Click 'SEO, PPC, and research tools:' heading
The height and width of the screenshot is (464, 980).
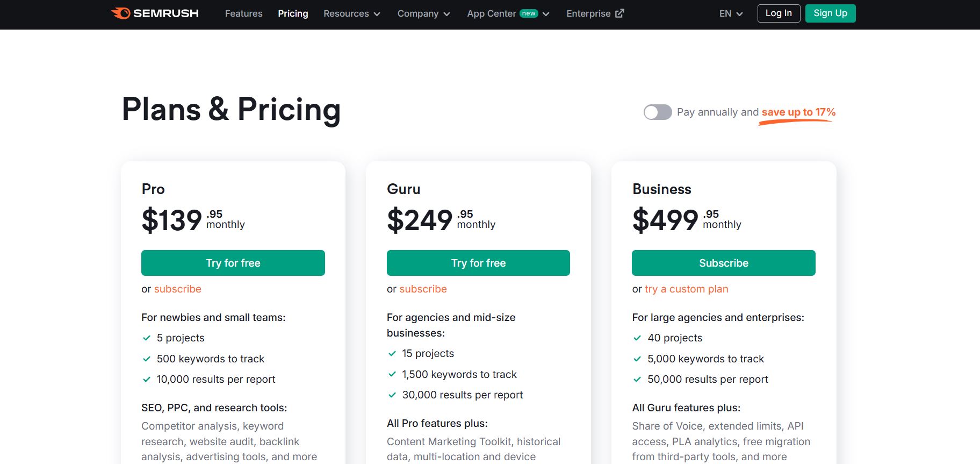click(214, 408)
